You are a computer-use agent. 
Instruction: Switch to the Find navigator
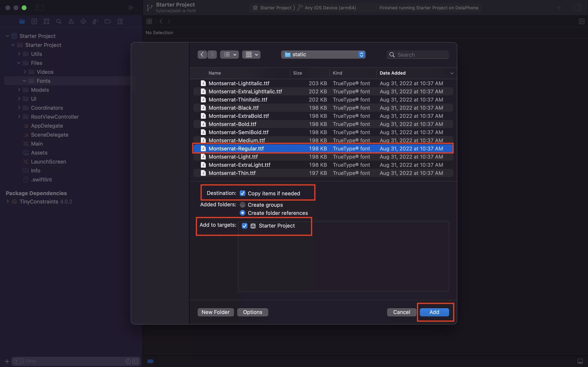[59, 21]
